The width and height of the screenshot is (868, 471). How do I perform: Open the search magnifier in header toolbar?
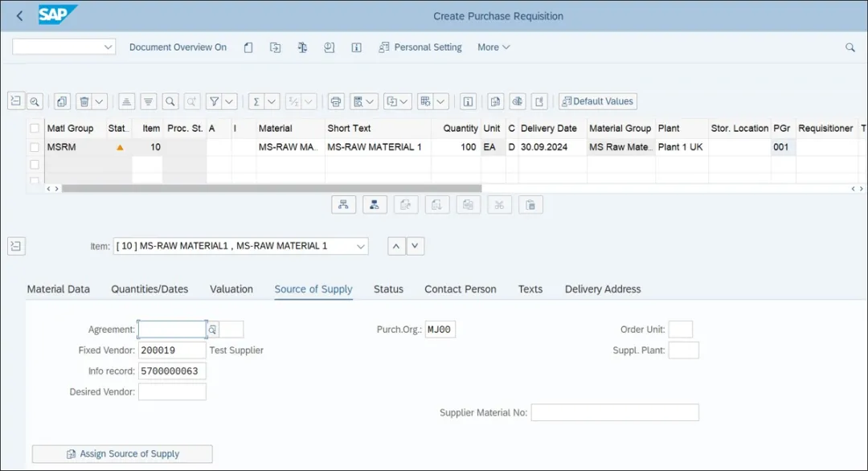click(x=850, y=47)
